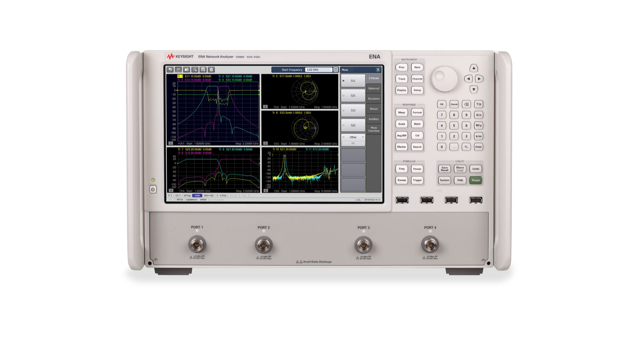Open the Receivers tab in Meas panel
Viewport: 644px width, 337px height.
pos(374,99)
